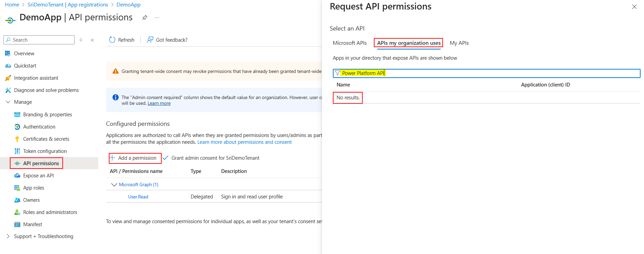Click the Manifest icon
644x254 pixels.
17,224
